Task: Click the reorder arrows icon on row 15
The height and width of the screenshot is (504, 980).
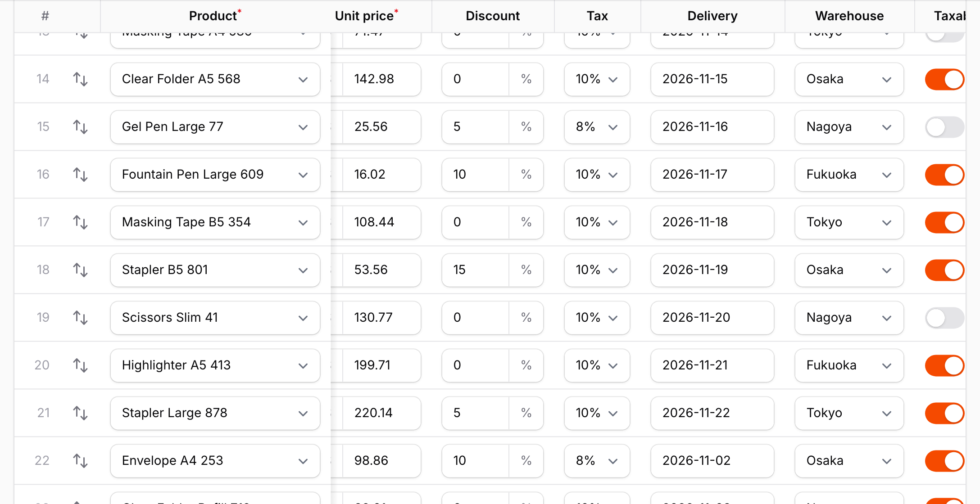Action: point(80,127)
